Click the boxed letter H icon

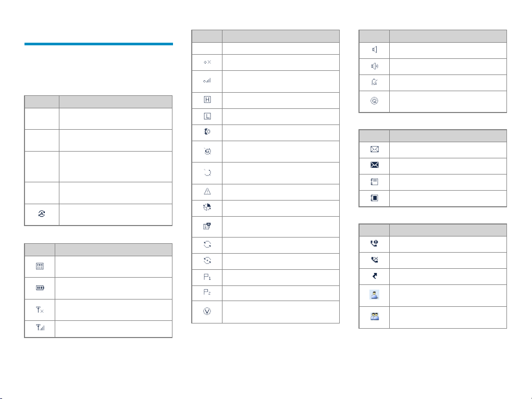click(207, 99)
